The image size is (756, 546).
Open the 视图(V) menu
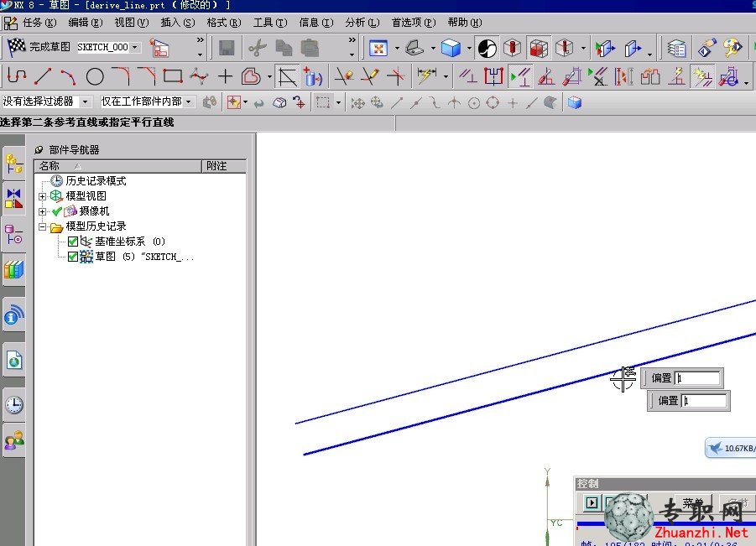[131, 23]
